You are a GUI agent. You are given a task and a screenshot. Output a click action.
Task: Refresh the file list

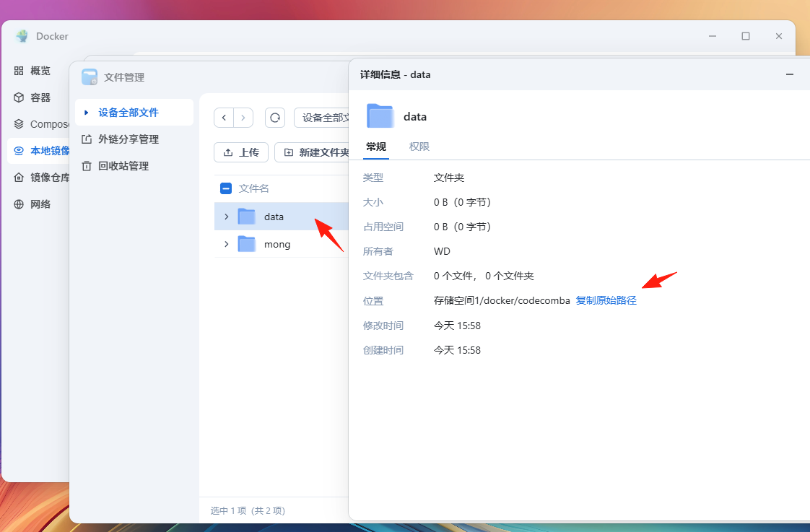click(x=275, y=118)
